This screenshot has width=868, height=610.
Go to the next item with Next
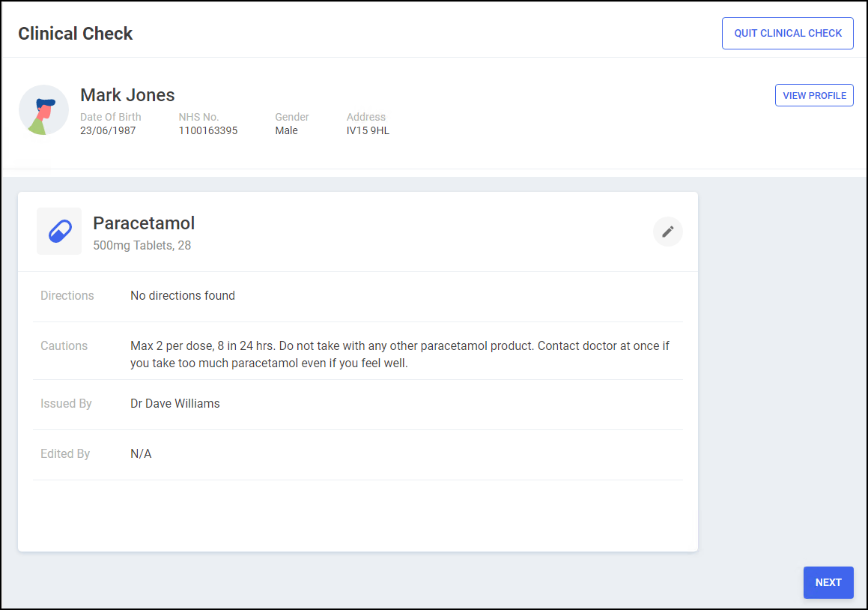tap(828, 582)
